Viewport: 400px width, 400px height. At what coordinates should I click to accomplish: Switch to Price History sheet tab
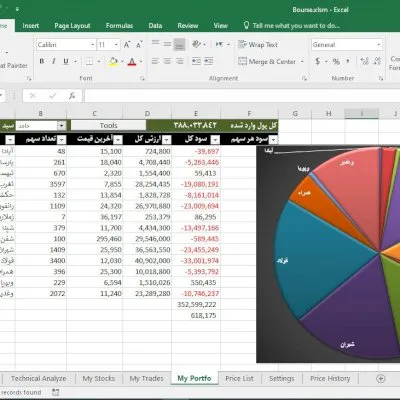(x=330, y=379)
